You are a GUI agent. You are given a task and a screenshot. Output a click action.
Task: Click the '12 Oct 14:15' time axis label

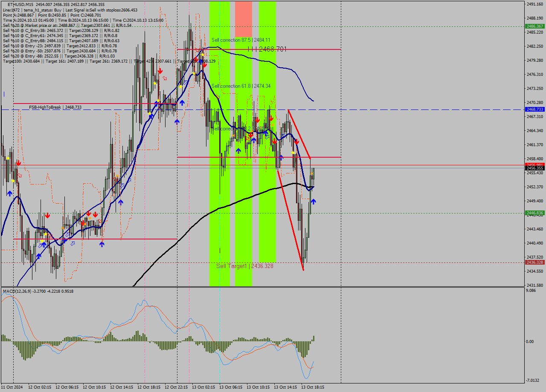click(x=122, y=387)
